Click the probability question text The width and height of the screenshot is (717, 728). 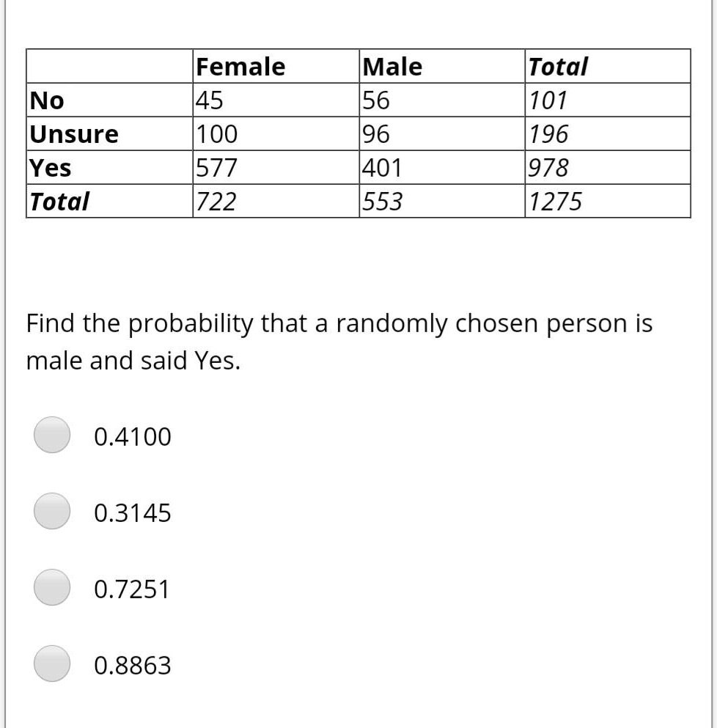click(339, 341)
